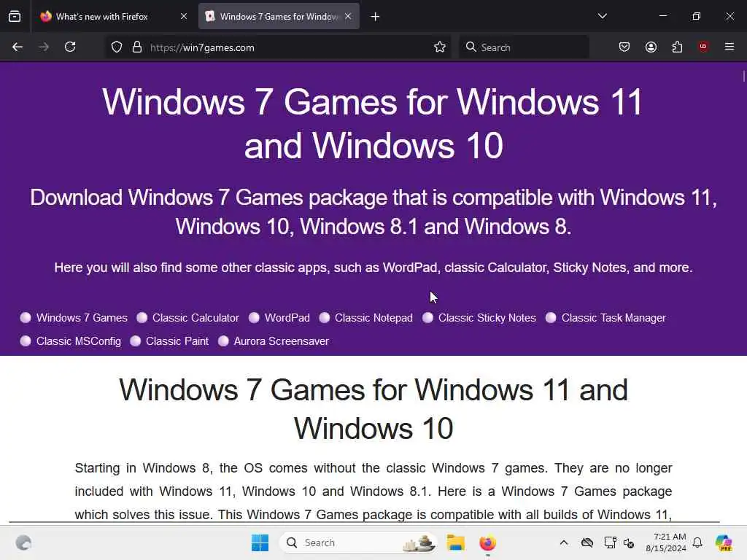Open notifications bell icon

[x=697, y=542]
